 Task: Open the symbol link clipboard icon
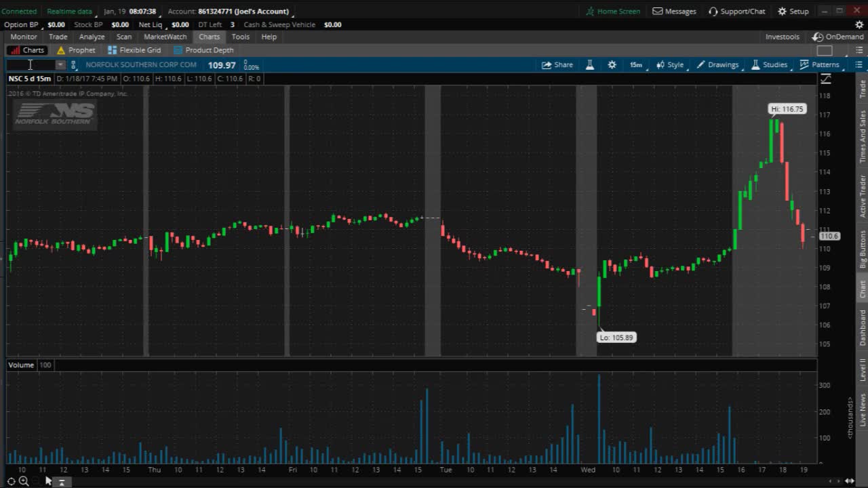74,65
